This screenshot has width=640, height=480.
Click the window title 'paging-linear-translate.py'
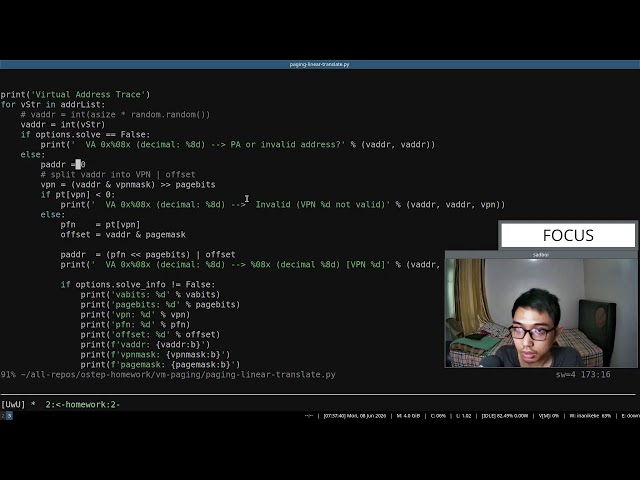click(x=319, y=64)
